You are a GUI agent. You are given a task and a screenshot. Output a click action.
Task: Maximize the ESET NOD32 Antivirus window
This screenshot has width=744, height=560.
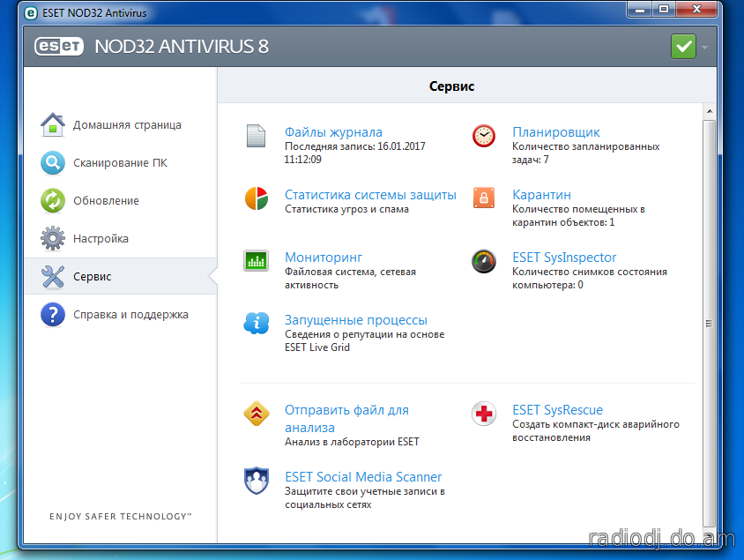coord(664,10)
